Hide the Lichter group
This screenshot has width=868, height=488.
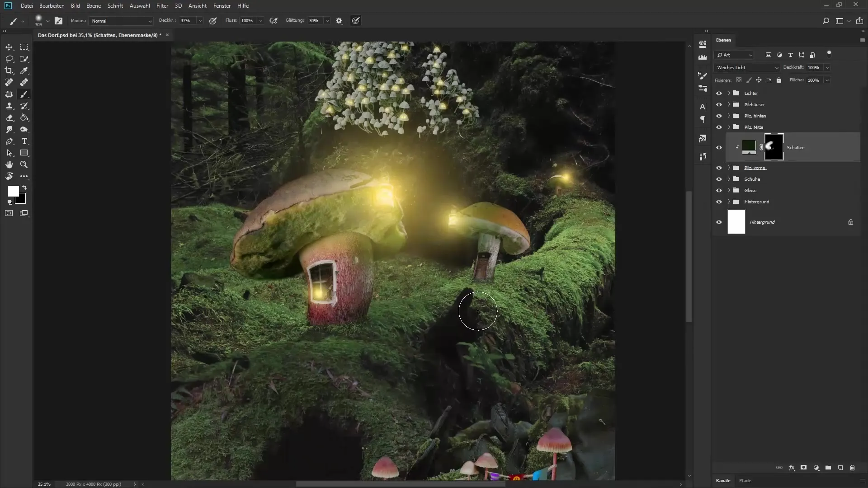pyautogui.click(x=719, y=93)
